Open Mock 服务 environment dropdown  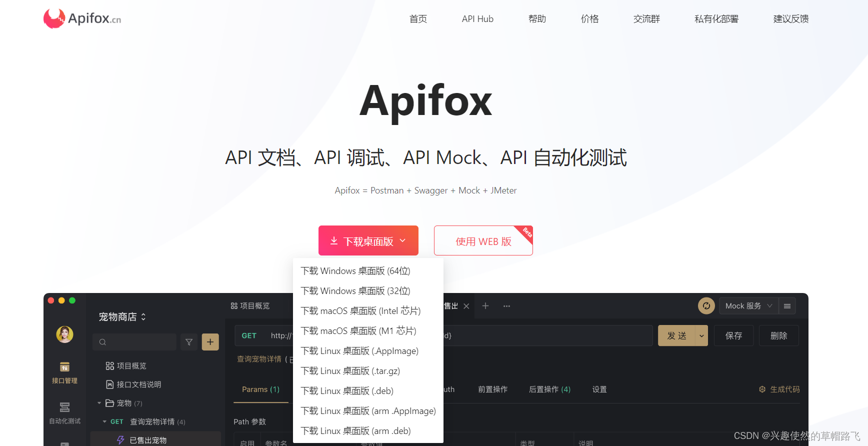click(748, 306)
